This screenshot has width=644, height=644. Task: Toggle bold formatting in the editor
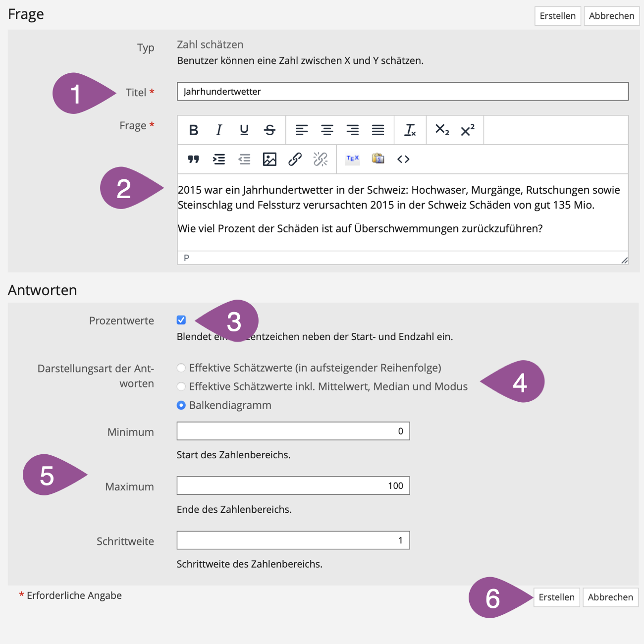point(194,130)
